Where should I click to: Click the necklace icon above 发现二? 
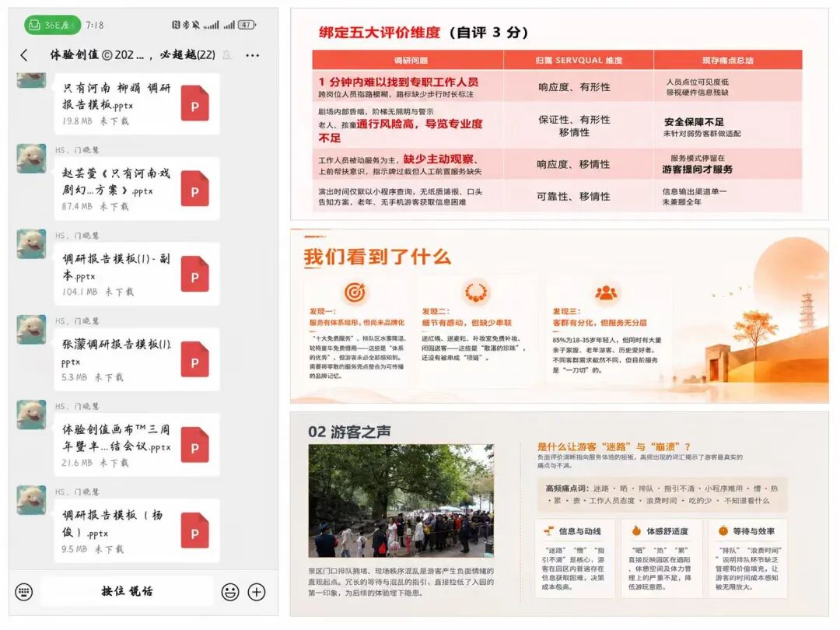coord(476,292)
